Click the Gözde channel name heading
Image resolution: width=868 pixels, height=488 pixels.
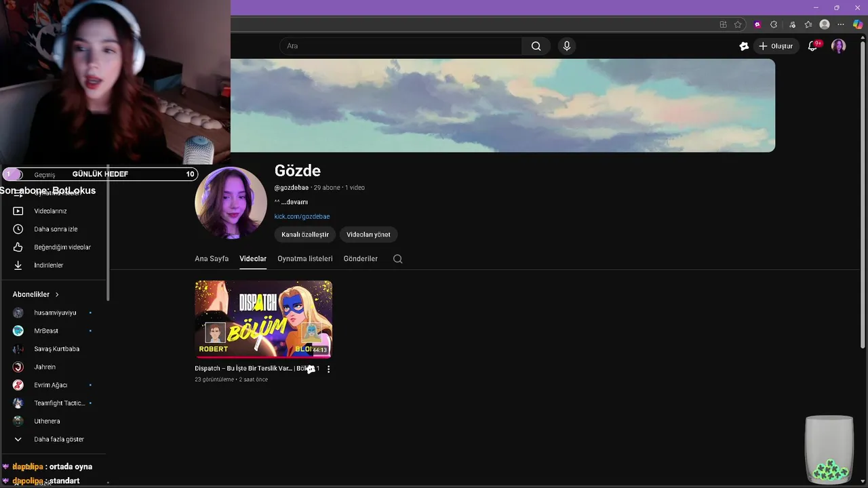point(297,171)
